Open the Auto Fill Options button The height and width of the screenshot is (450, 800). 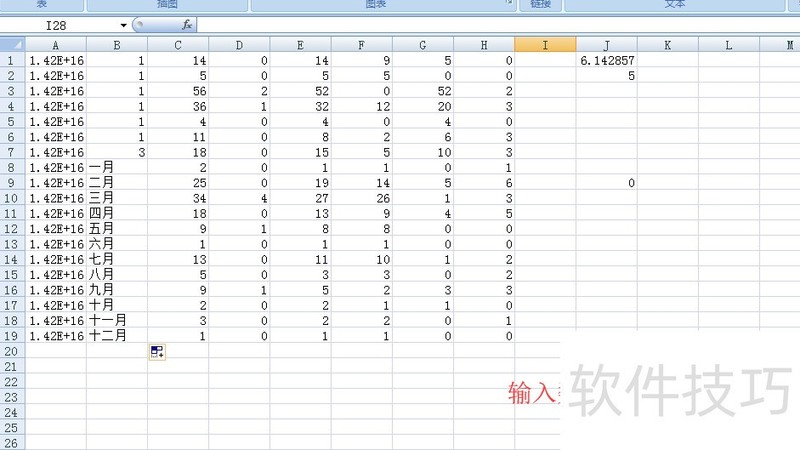click(157, 351)
